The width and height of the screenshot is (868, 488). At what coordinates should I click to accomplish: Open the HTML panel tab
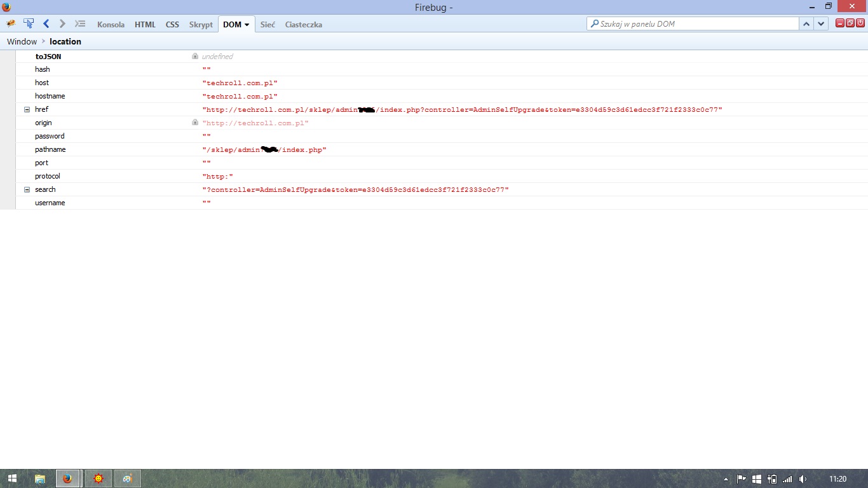click(145, 25)
